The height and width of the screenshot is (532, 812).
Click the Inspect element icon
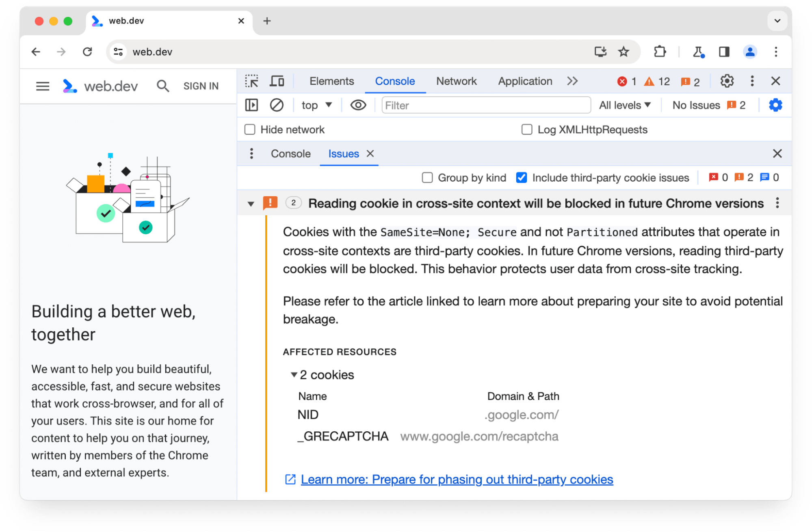tap(252, 81)
